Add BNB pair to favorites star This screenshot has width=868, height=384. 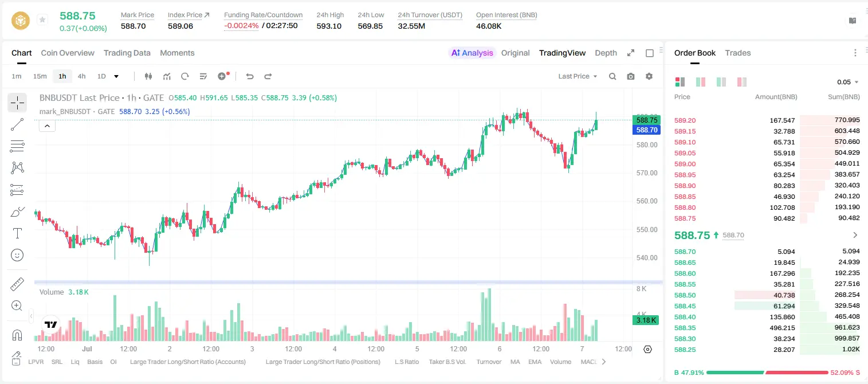(42, 20)
